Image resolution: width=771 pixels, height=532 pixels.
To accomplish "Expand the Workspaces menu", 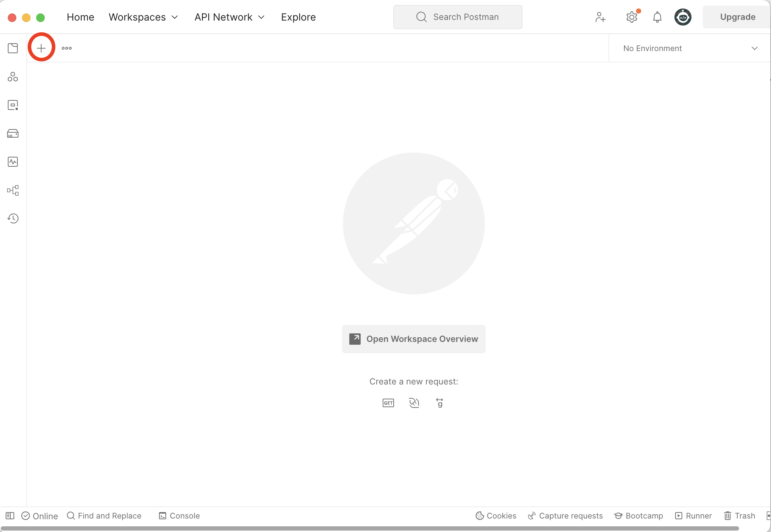I will pyautogui.click(x=143, y=17).
